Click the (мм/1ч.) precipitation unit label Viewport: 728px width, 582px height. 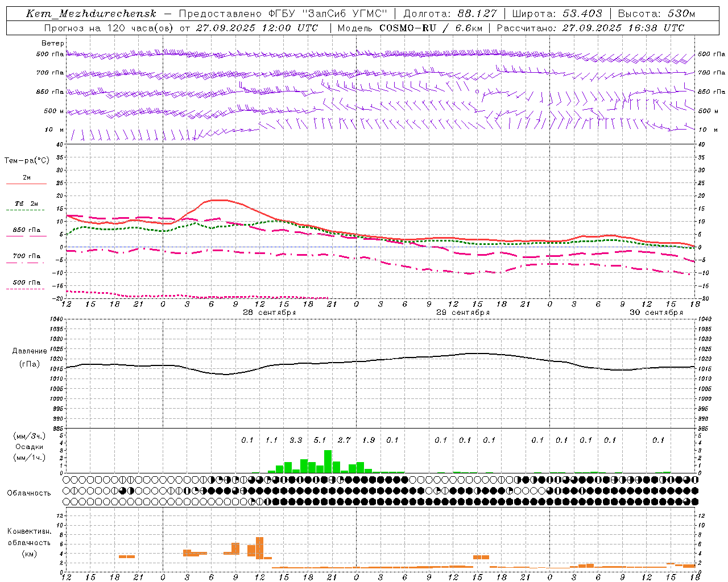point(30,458)
